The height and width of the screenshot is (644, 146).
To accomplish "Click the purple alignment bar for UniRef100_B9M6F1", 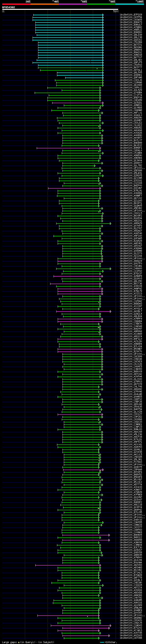I will 68,148.
